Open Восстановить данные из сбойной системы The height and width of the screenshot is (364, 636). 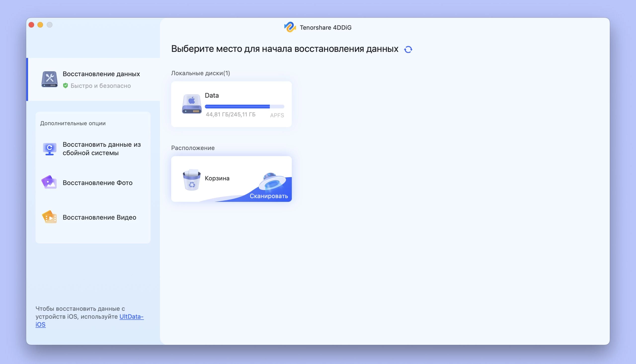pyautogui.click(x=102, y=149)
